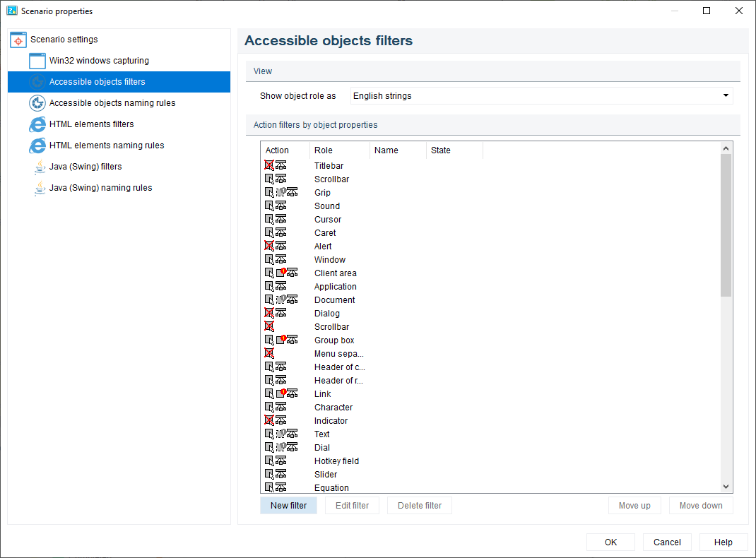Click the Win32 windows capturing icon
Screen dimensions: 756x558
click(37, 61)
